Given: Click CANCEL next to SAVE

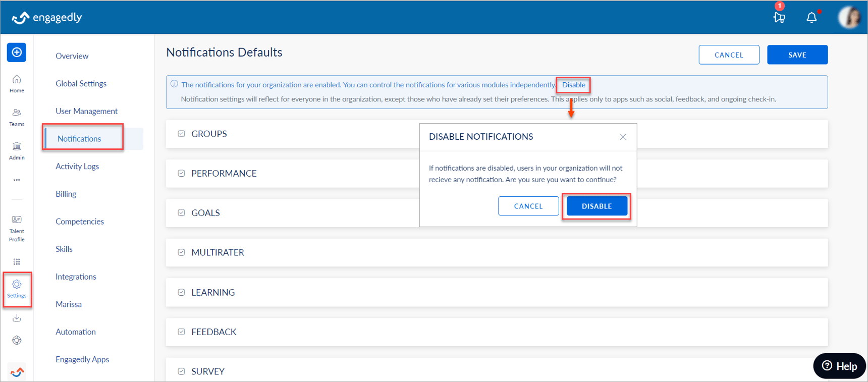Looking at the screenshot, I should click(729, 54).
